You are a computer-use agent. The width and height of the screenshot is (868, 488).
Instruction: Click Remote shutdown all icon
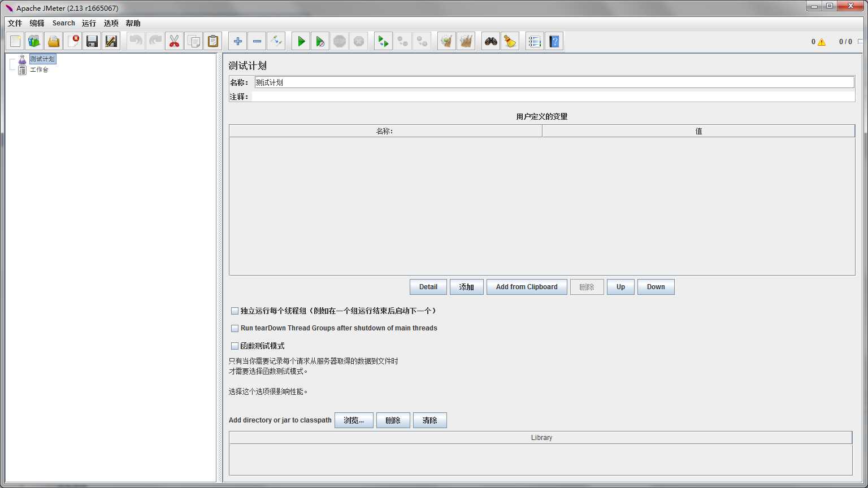[x=422, y=41]
